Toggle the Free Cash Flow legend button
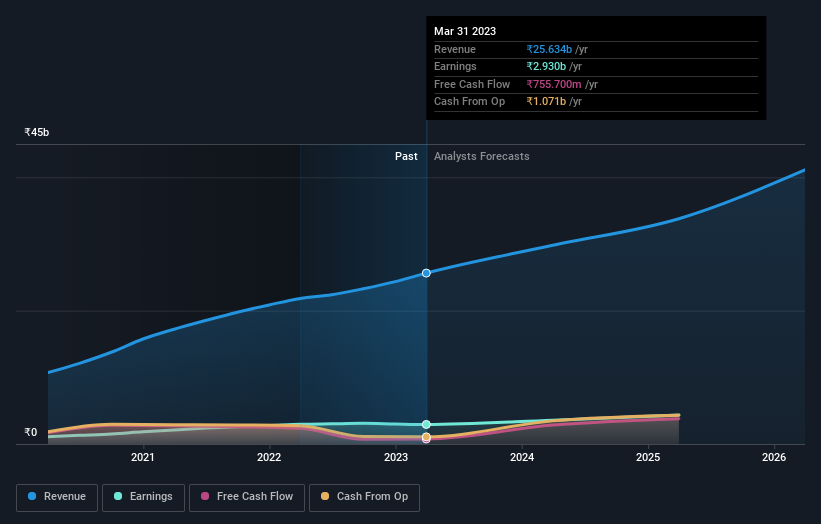 tap(247, 497)
